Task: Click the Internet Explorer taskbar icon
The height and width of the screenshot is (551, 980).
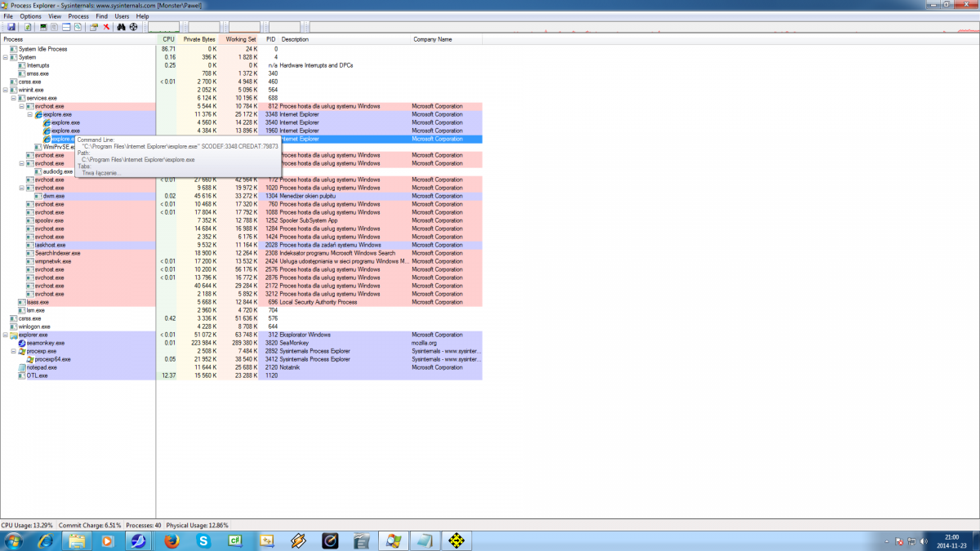Action: pos(46,540)
